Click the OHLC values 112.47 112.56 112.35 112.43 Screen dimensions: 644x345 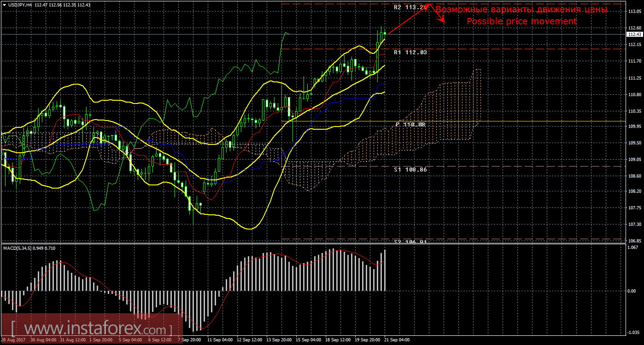(63, 4)
